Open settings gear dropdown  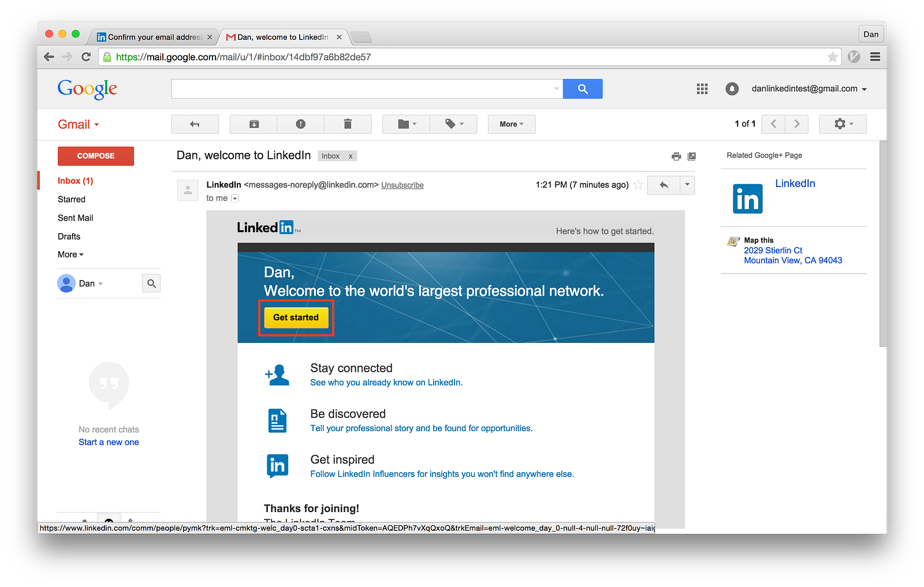843,124
